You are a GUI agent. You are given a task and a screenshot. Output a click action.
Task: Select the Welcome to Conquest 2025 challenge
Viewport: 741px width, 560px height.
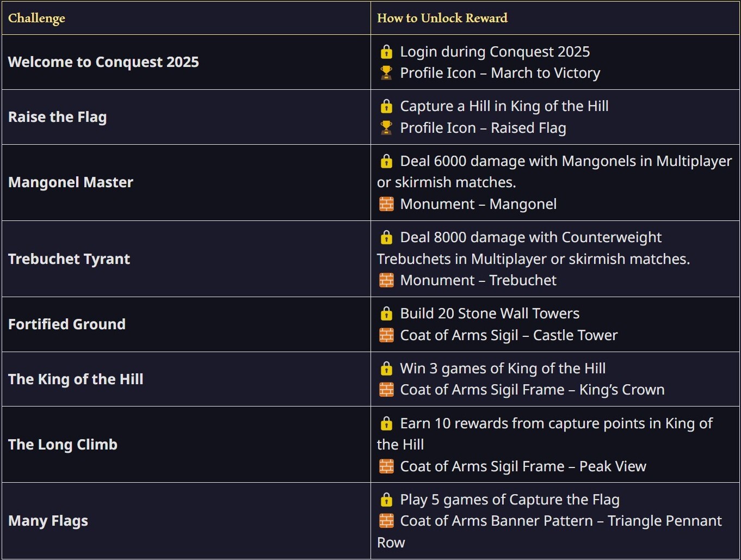point(103,62)
